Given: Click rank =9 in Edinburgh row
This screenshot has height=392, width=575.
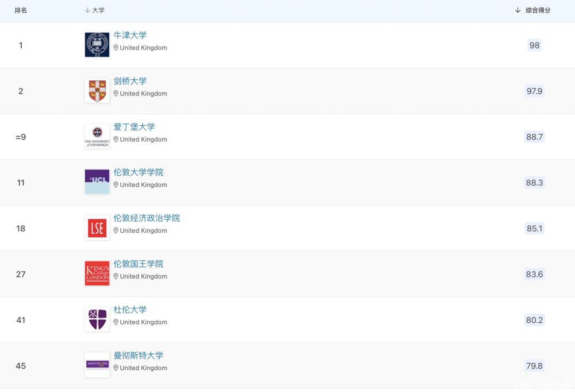Looking at the screenshot, I should (x=21, y=137).
